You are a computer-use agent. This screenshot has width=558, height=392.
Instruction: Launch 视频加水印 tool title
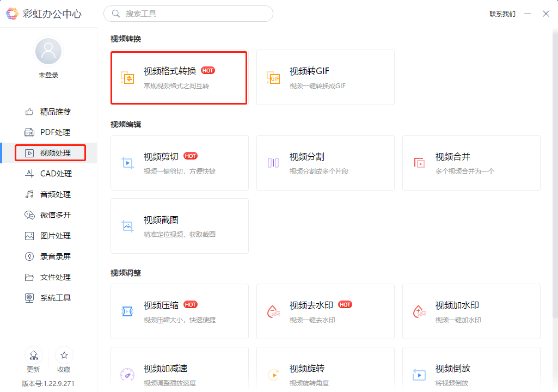point(457,305)
